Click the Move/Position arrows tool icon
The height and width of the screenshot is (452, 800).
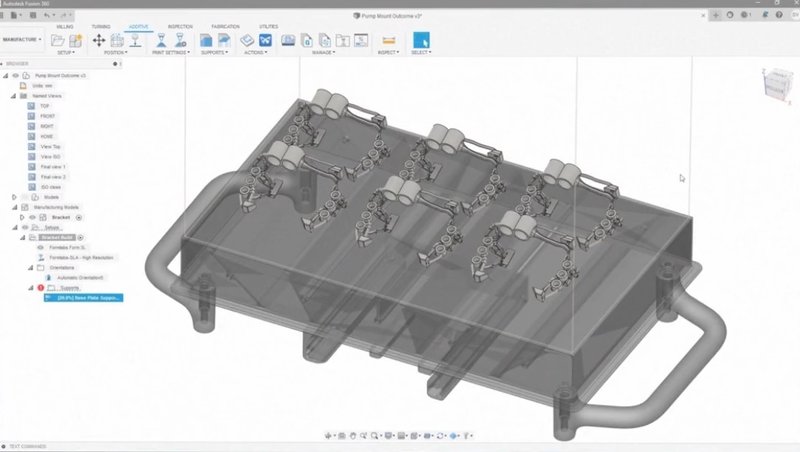coord(99,40)
